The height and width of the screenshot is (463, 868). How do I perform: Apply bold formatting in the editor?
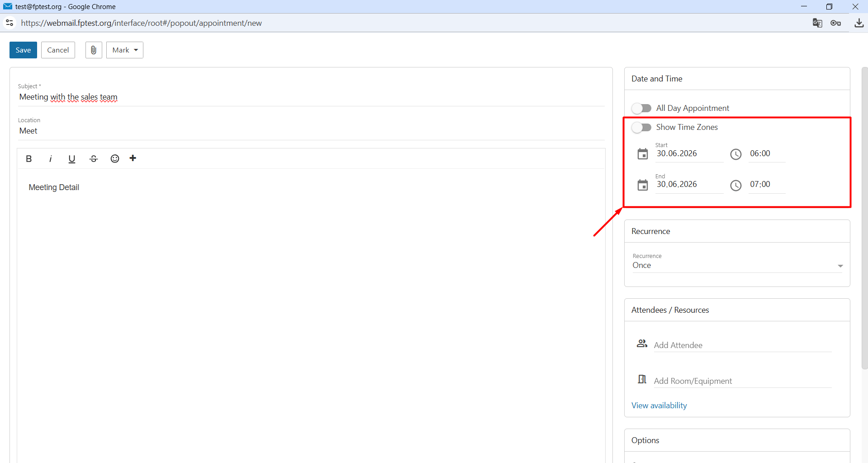[29, 159]
